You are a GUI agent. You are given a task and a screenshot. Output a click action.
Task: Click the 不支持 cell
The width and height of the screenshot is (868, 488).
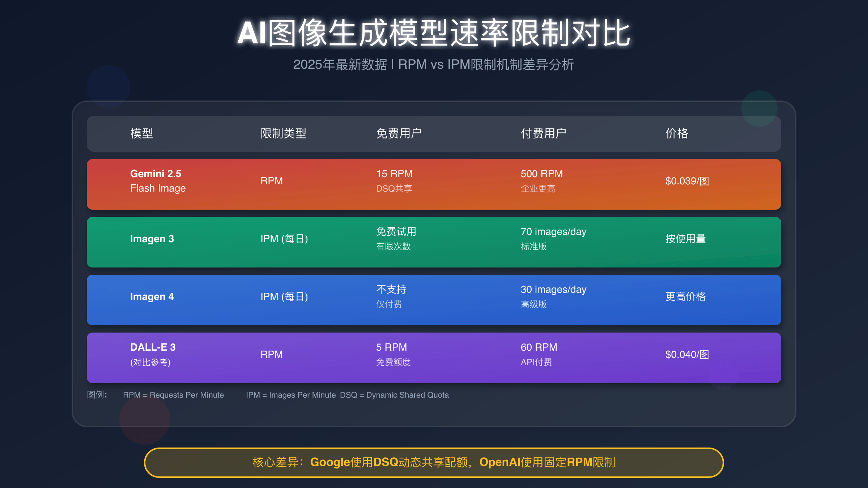(391, 289)
